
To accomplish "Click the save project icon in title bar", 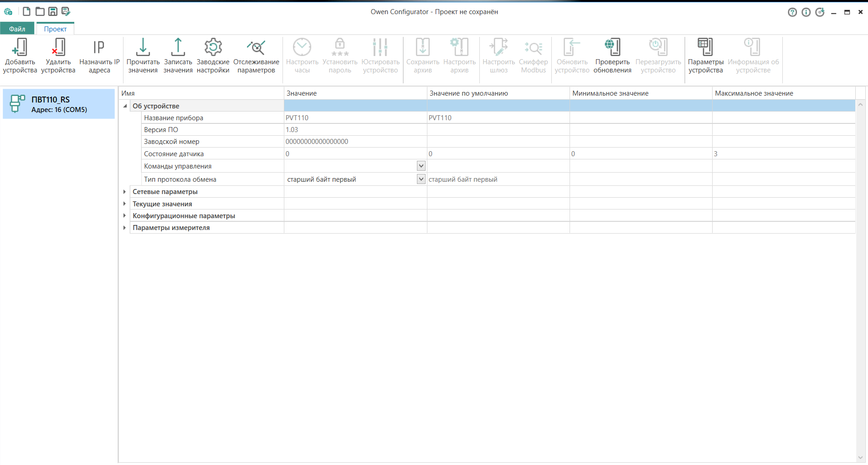I will [53, 11].
